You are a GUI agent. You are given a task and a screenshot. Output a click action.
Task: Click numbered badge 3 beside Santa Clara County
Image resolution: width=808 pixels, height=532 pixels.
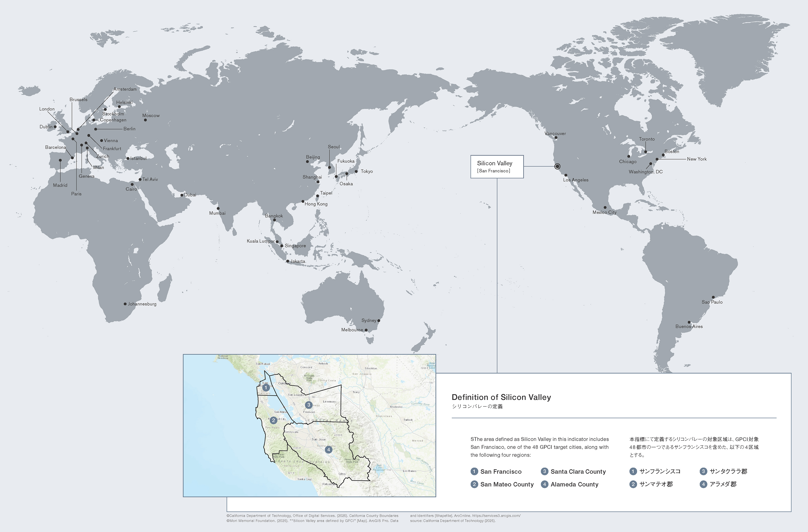544,471
